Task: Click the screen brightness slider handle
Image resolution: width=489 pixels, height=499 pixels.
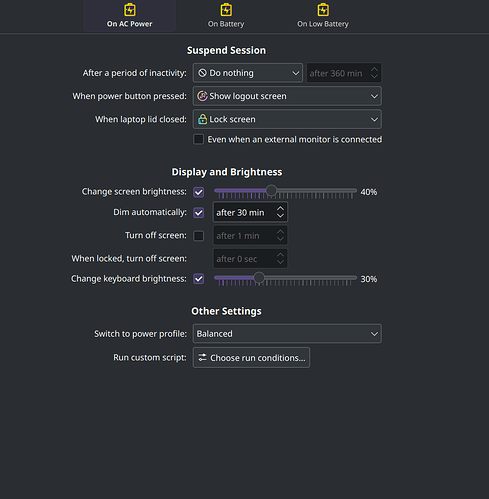Action: pyautogui.click(x=271, y=191)
